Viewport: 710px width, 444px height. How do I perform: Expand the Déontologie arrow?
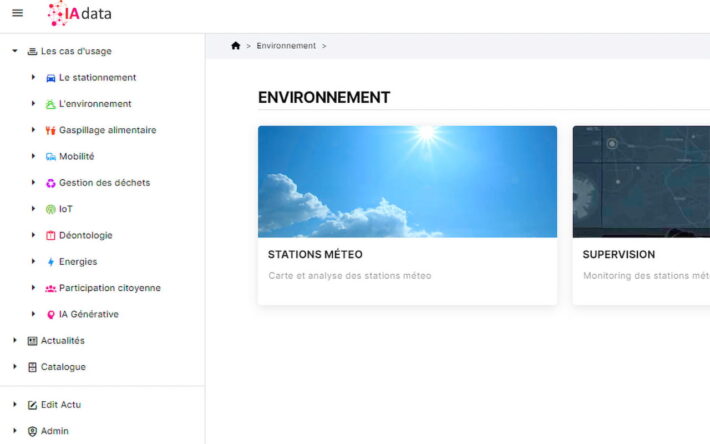click(33, 235)
